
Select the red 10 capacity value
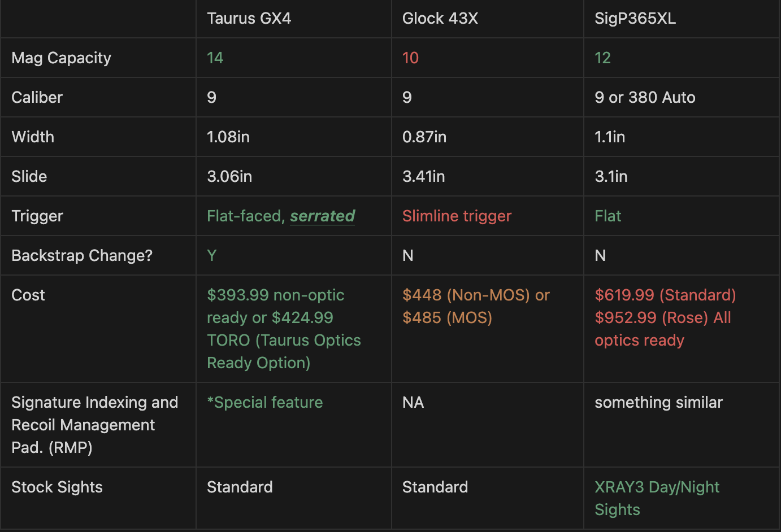point(410,58)
